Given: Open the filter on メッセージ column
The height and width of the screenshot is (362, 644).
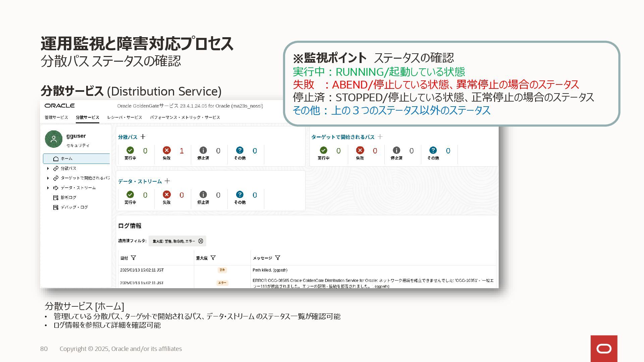Looking at the screenshot, I should pyautogui.click(x=277, y=258).
